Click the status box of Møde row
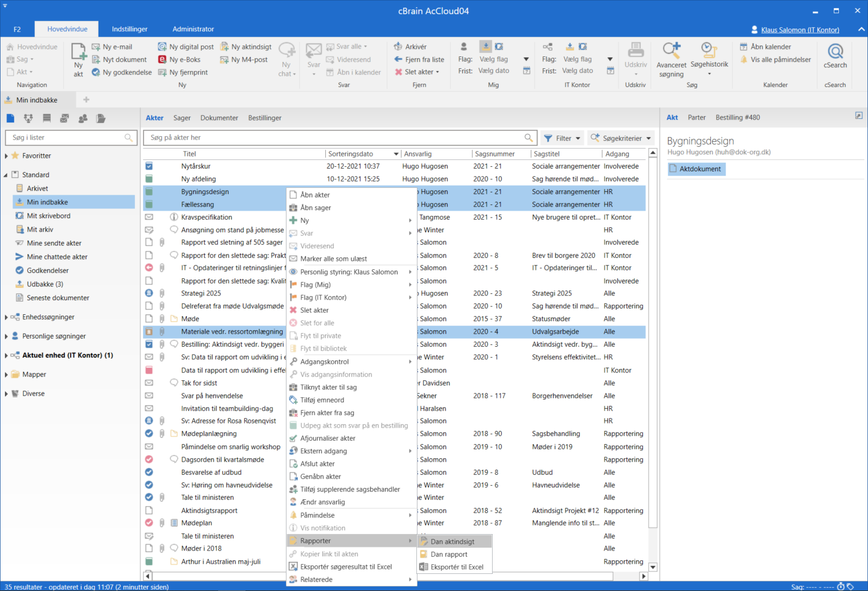This screenshot has width=868, height=591. click(x=149, y=319)
